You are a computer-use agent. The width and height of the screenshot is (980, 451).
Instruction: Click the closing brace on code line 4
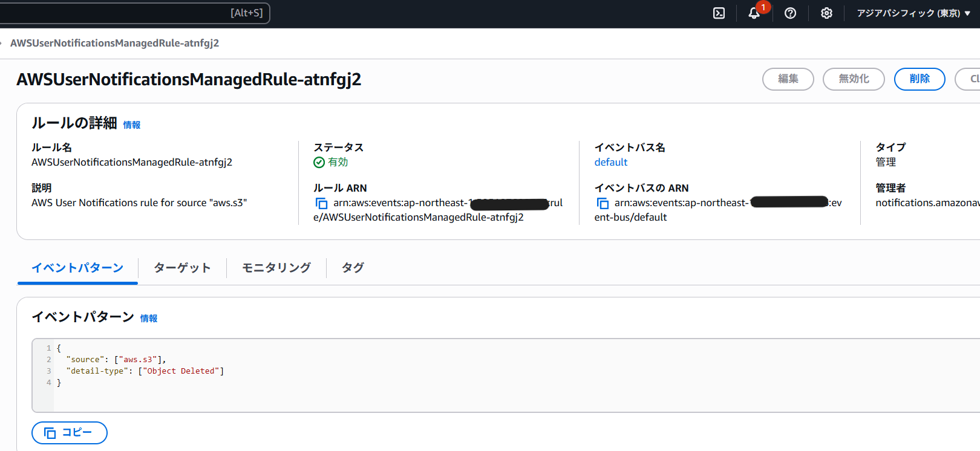(59, 383)
